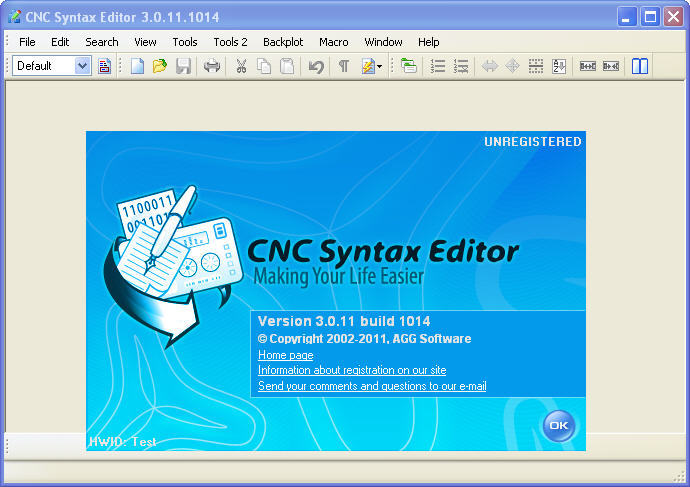Click the four-way arrow icon
The height and width of the screenshot is (487, 690).
[x=513, y=66]
